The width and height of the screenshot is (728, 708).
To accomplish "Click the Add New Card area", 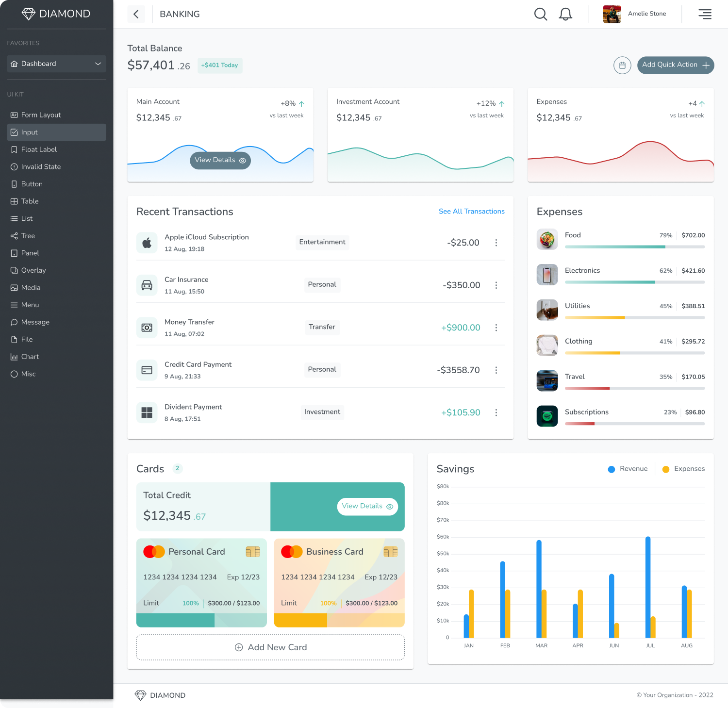I will click(x=270, y=647).
